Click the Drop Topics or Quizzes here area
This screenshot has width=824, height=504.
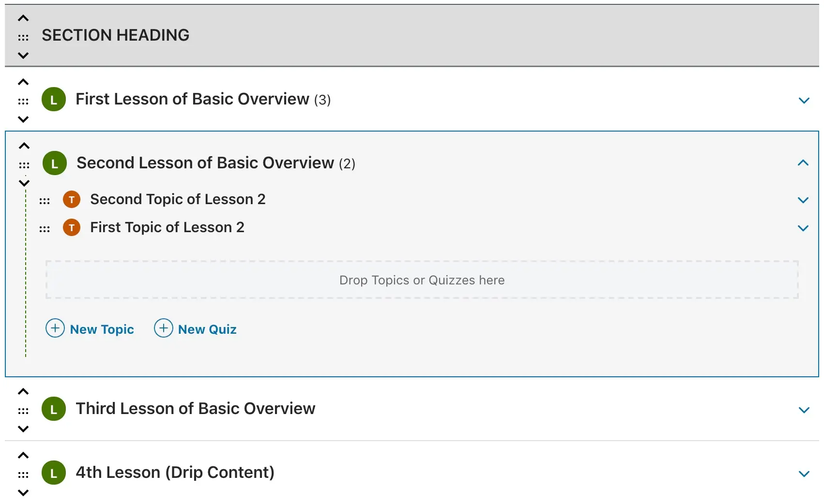point(422,280)
